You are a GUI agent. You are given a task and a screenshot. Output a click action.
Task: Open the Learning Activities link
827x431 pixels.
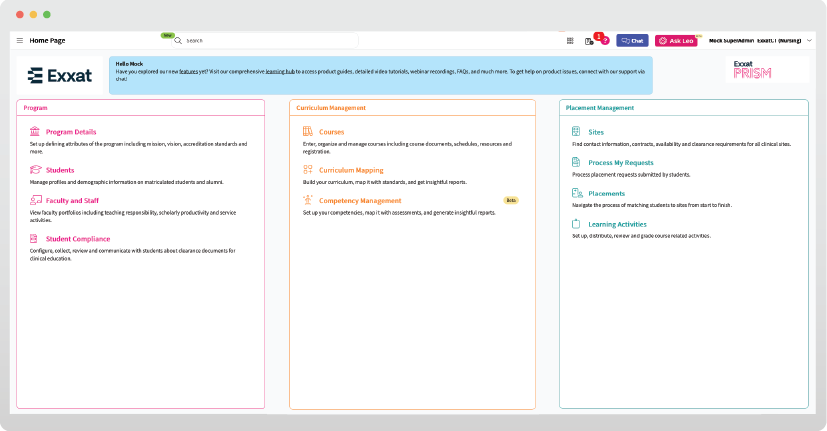point(618,224)
